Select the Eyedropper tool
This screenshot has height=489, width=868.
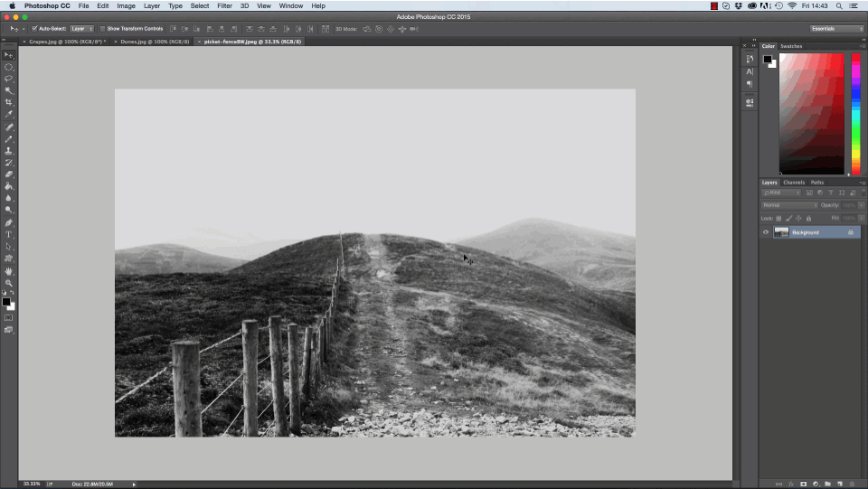point(8,114)
